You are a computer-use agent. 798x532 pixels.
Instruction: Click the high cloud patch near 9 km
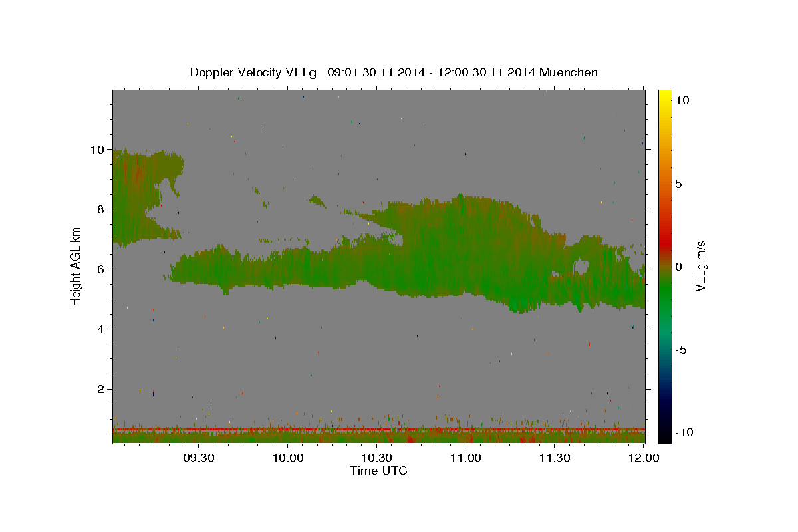click(140, 196)
